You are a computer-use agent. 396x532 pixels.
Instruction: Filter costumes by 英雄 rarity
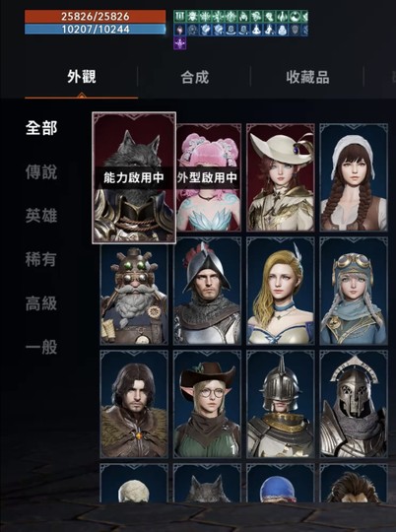pyautogui.click(x=41, y=216)
